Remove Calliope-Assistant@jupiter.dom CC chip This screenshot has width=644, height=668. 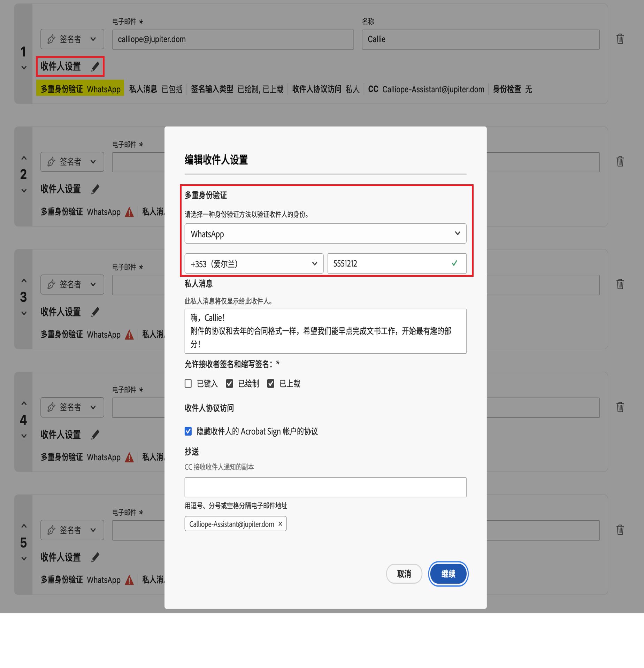click(280, 524)
